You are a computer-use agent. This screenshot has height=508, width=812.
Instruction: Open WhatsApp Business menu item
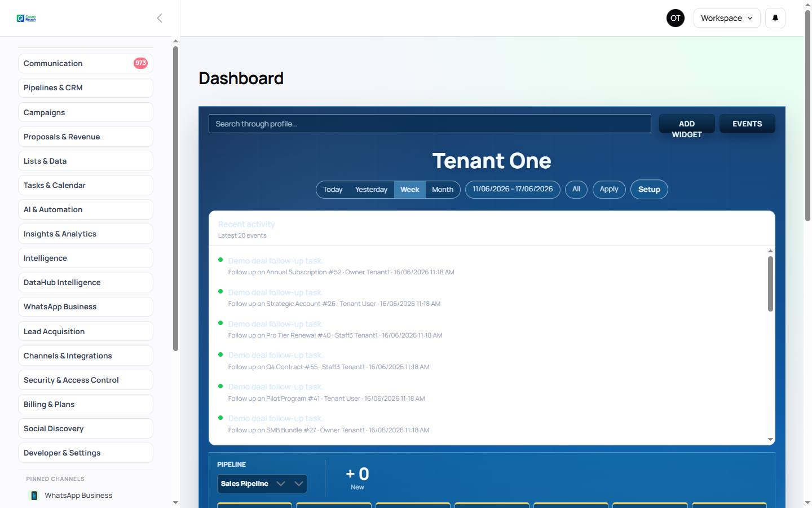(x=86, y=306)
